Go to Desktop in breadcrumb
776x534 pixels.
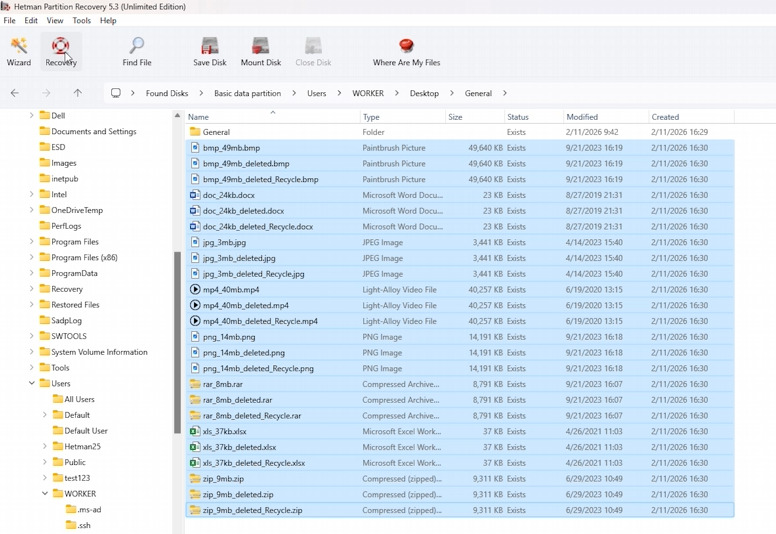point(424,93)
